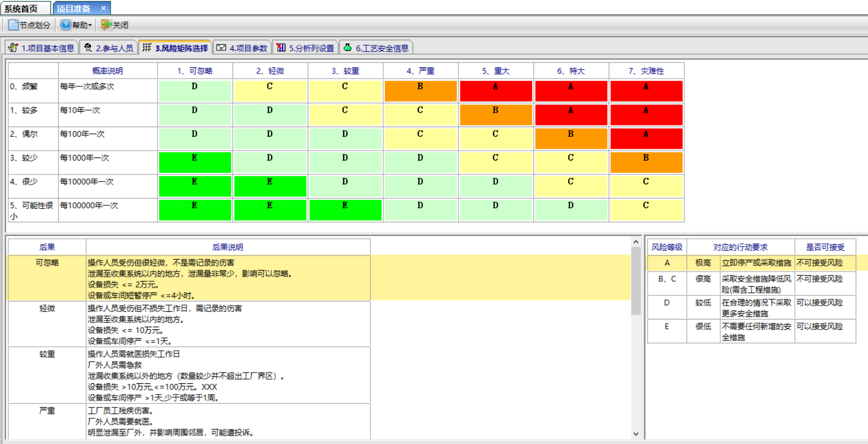Click 可能性很小 row cell under 3、较重 column

(345, 210)
